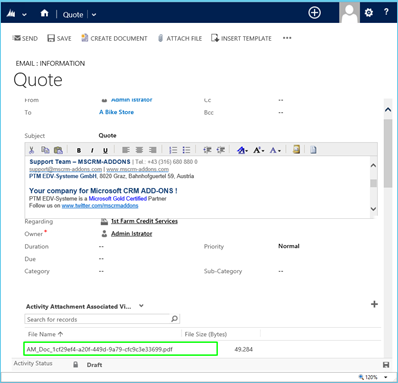Click the decrease indent icon
Viewport: 398px width, 383px height.
point(207,150)
